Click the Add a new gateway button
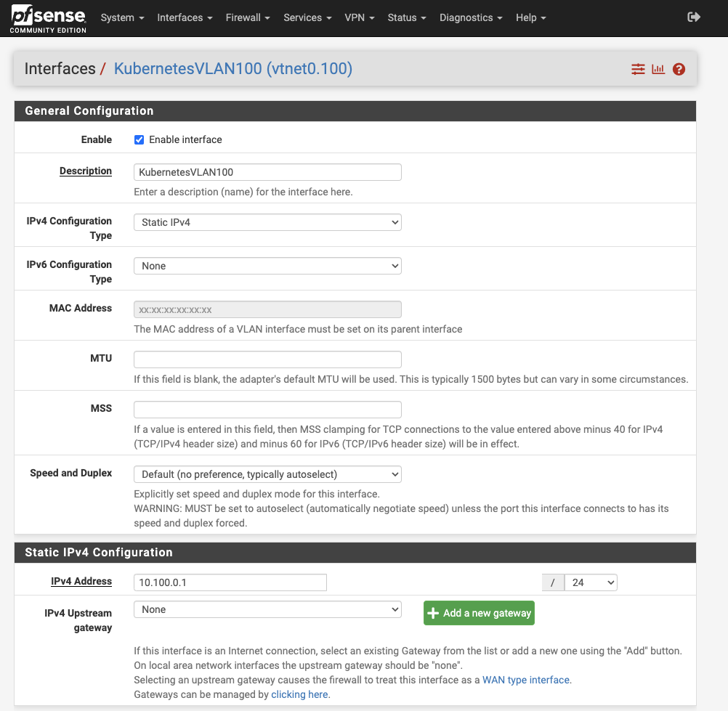728x711 pixels. pyautogui.click(x=479, y=612)
